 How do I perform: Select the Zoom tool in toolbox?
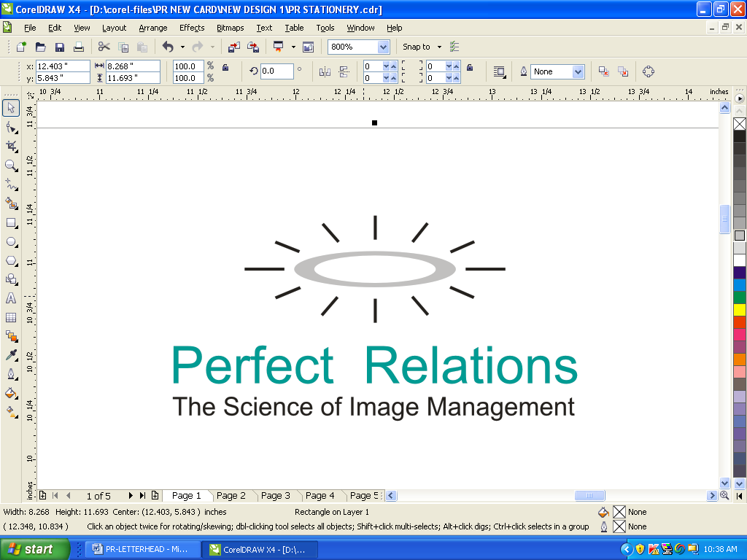11,166
